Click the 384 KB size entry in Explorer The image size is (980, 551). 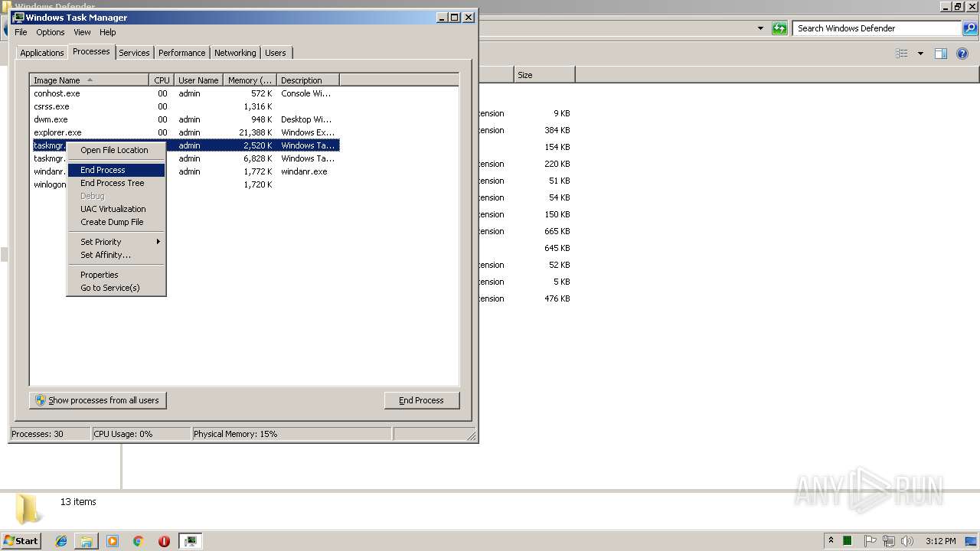557,130
